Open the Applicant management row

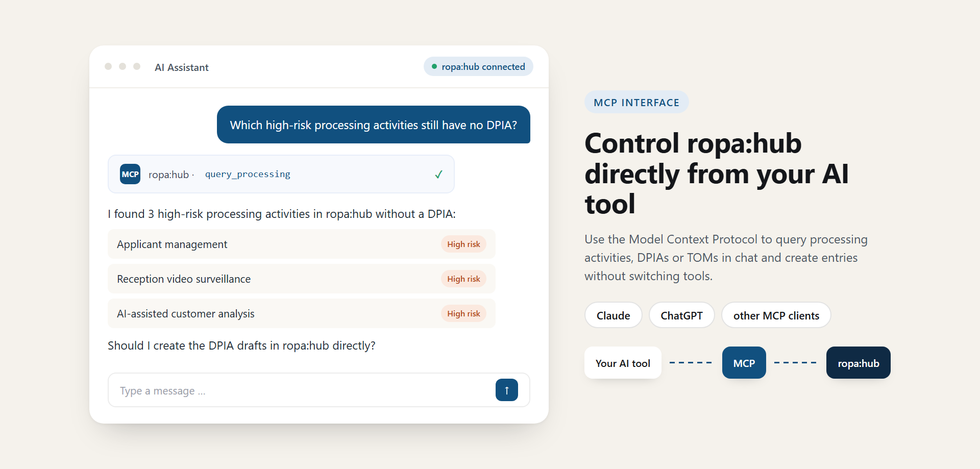[302, 244]
